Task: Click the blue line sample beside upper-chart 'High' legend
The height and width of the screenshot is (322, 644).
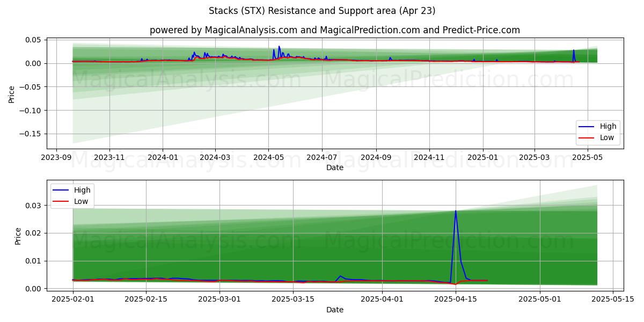Action: pyautogui.click(x=587, y=127)
